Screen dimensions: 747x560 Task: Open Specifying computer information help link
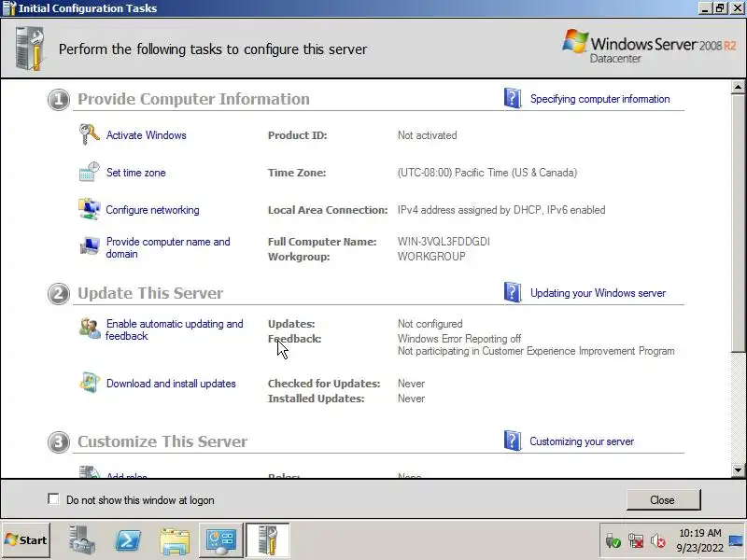tap(599, 99)
